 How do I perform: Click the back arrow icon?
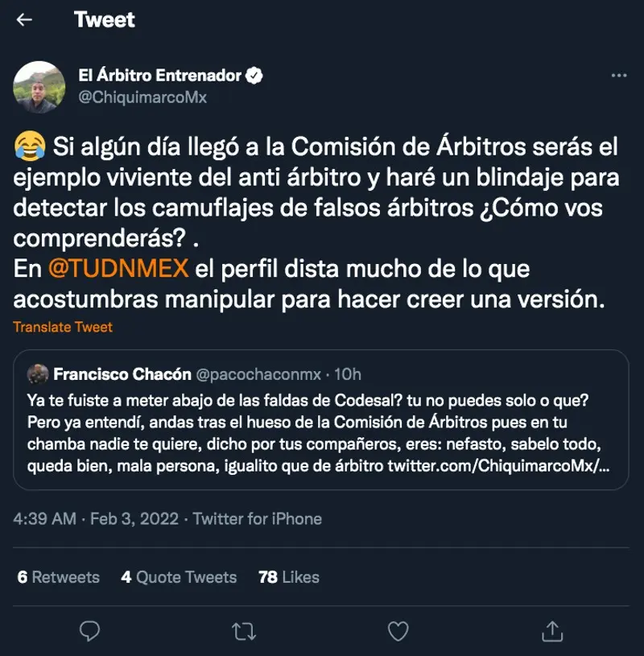(25, 20)
